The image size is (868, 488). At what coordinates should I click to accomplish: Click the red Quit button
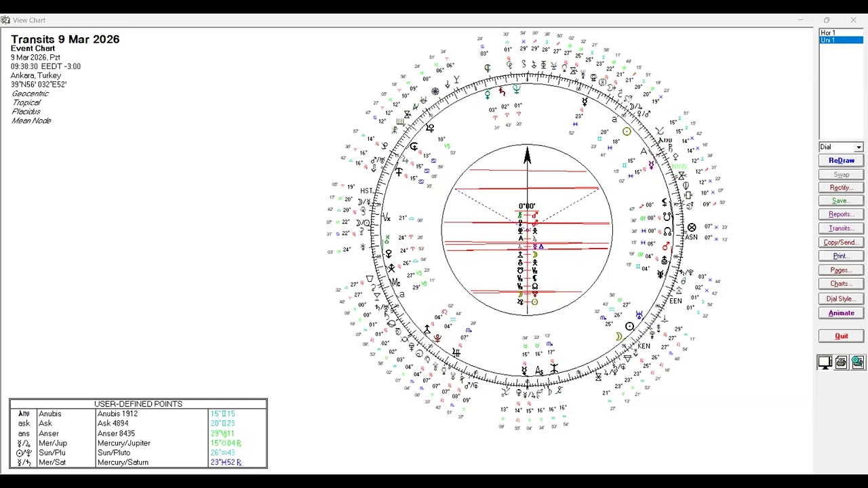tap(841, 336)
